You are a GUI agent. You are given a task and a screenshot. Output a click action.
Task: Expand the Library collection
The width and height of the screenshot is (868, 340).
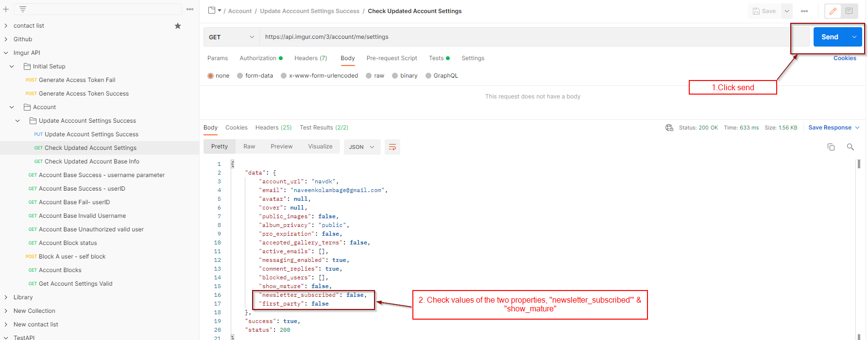(x=6, y=297)
